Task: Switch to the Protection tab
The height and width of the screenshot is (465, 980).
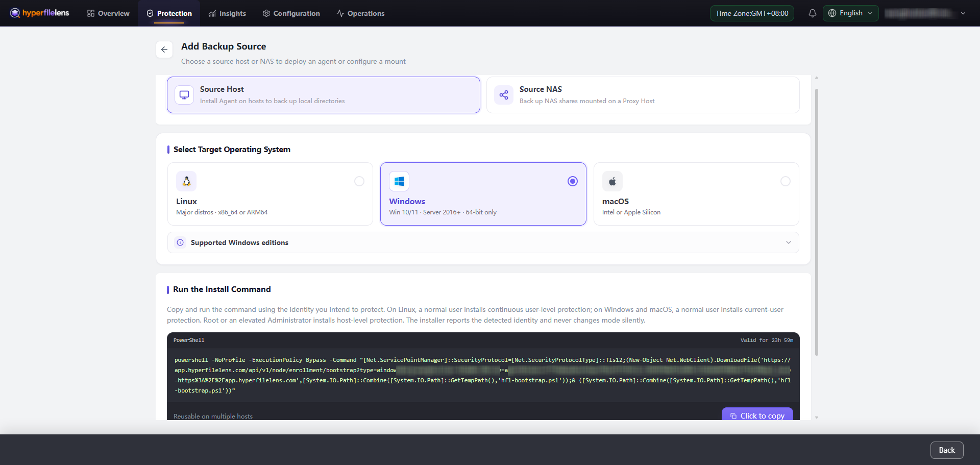Action: click(169, 13)
